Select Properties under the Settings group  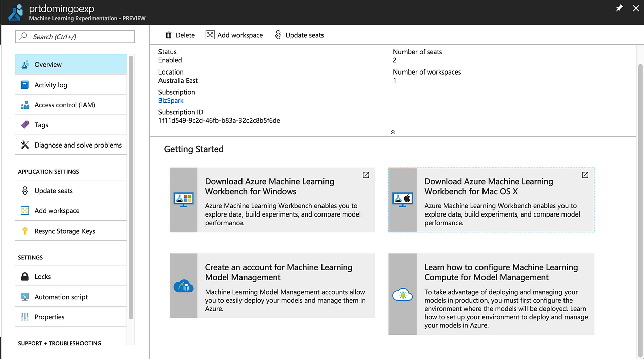(x=24, y=317)
